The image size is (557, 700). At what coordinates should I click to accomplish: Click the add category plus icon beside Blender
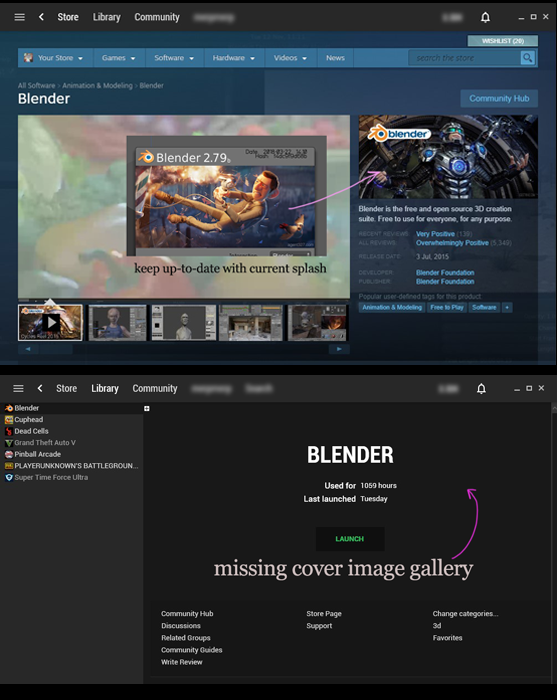[x=146, y=408]
